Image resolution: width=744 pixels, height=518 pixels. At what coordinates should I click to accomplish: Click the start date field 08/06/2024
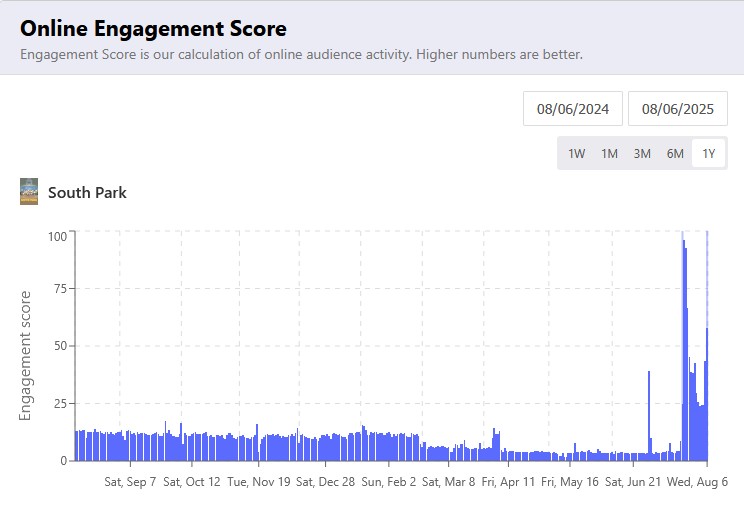(x=573, y=109)
